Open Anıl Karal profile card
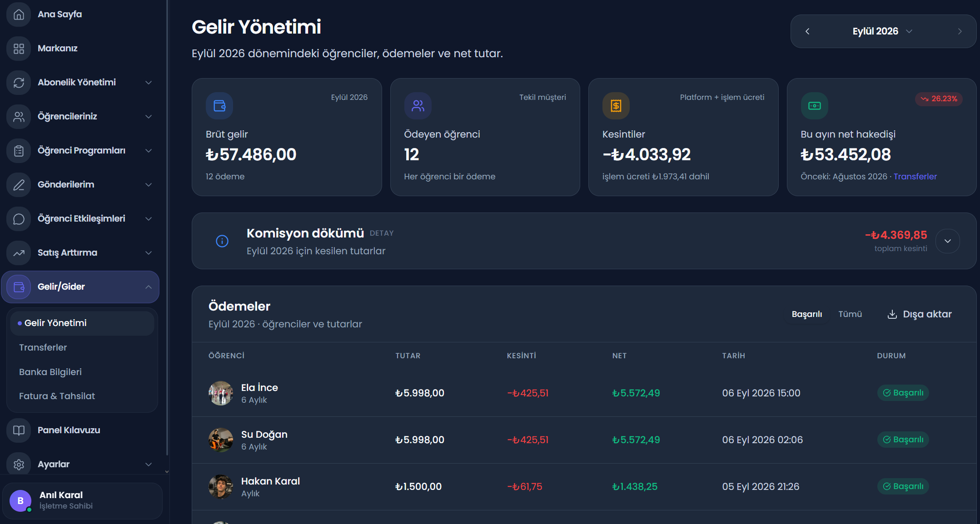The width and height of the screenshot is (980, 524). [82, 501]
